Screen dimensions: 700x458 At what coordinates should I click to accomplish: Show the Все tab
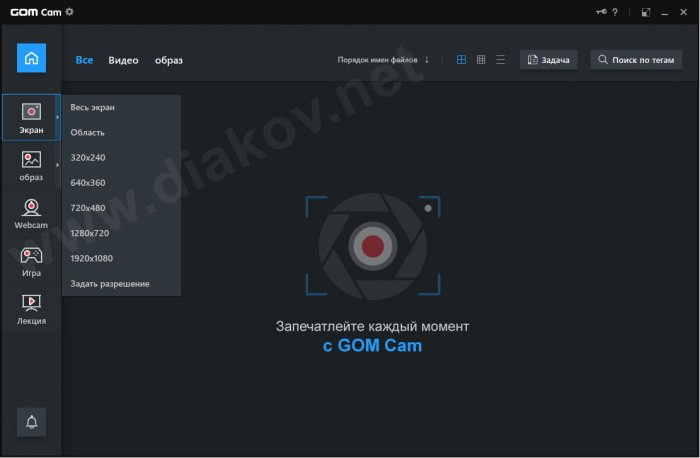point(84,60)
